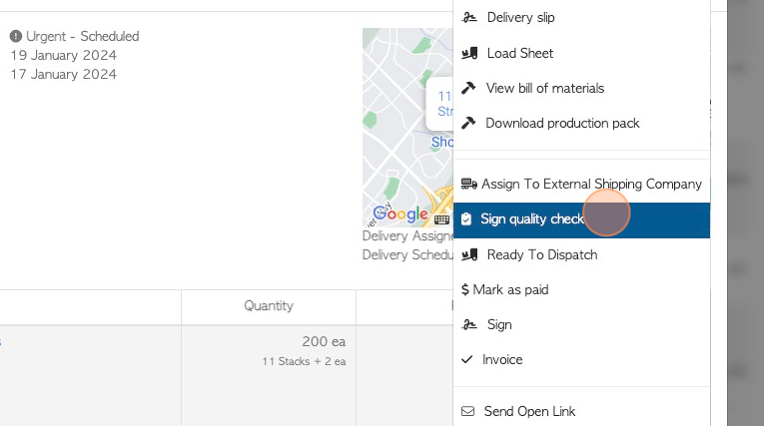Click hammer icon beside View bill of materials

pyautogui.click(x=468, y=88)
